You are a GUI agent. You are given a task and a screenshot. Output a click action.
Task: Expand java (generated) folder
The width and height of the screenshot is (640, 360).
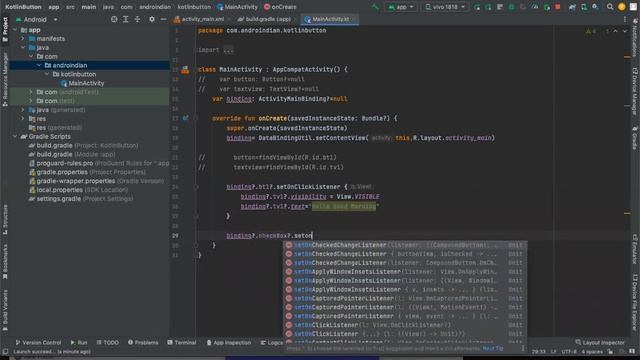pyautogui.click(x=23, y=110)
